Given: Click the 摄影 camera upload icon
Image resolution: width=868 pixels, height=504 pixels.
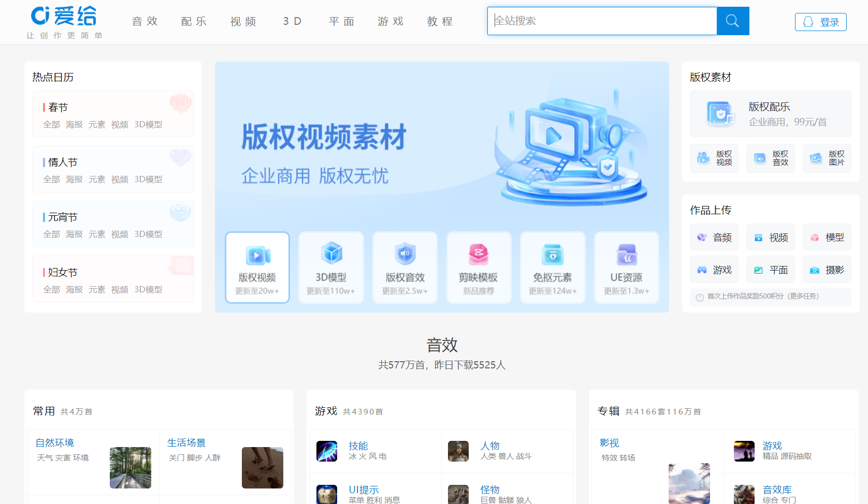Looking at the screenshot, I should pyautogui.click(x=815, y=270).
